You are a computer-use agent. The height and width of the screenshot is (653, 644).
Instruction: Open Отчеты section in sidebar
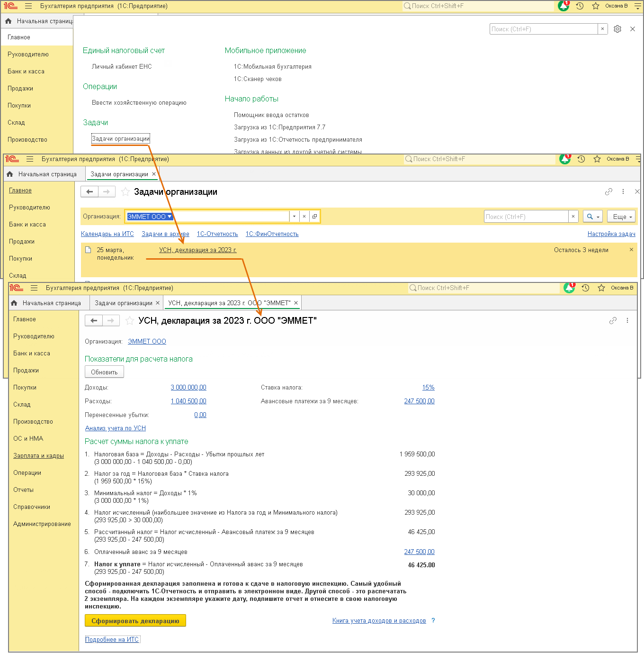pos(23,490)
